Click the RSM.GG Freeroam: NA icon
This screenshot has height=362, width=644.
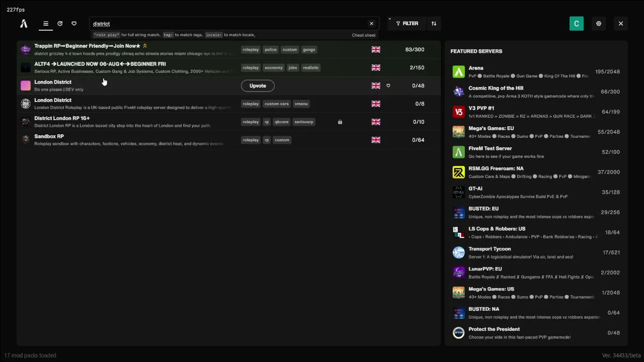tap(458, 172)
